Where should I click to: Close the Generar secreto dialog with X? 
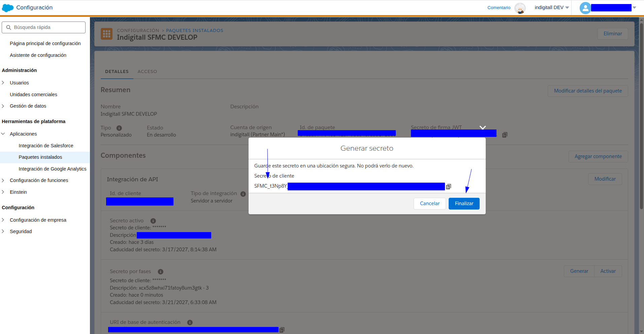point(483,128)
